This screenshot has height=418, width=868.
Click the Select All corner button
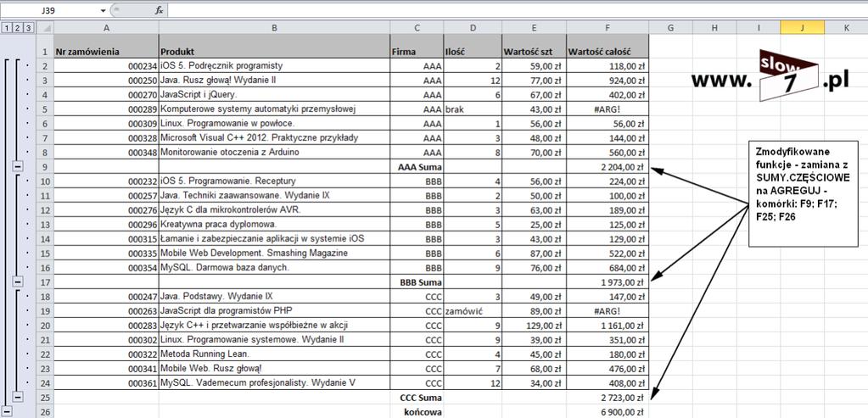pyautogui.click(x=45, y=28)
